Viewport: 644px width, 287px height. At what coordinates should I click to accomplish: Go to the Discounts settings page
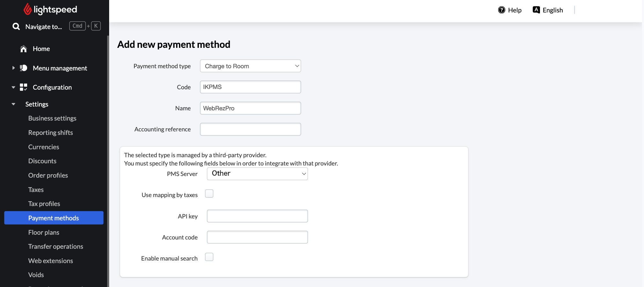pos(42,161)
